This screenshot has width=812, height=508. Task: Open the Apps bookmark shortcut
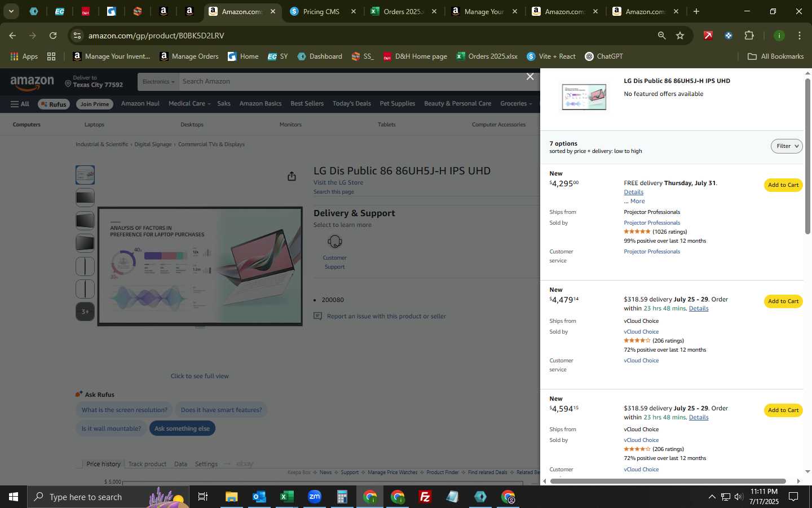click(24, 56)
